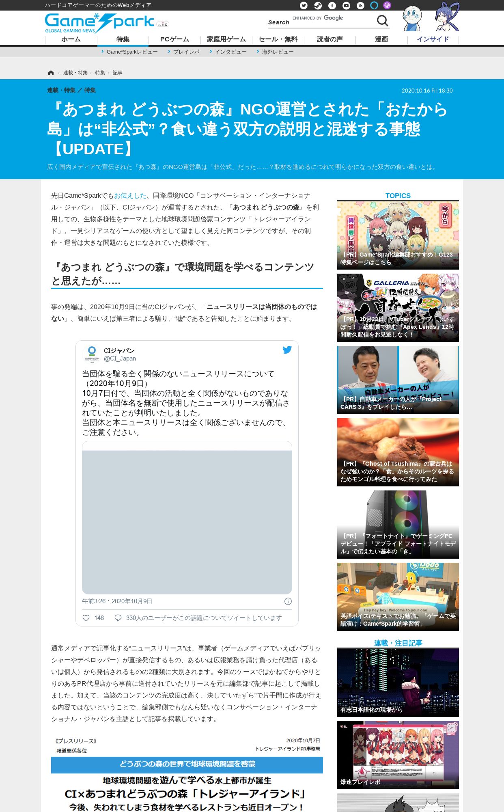Viewport: 504px width, 812px height.
Task: Click the tweet reply bubble icon
Action: [118, 618]
